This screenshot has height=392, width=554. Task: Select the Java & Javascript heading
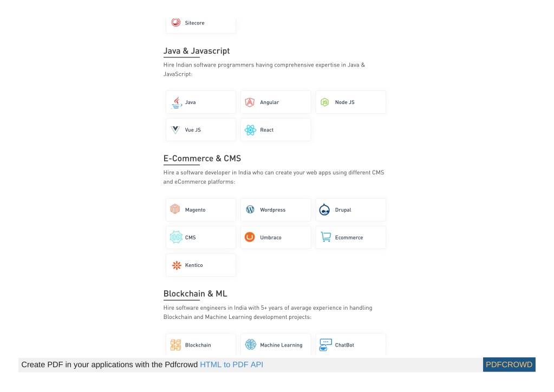click(197, 51)
